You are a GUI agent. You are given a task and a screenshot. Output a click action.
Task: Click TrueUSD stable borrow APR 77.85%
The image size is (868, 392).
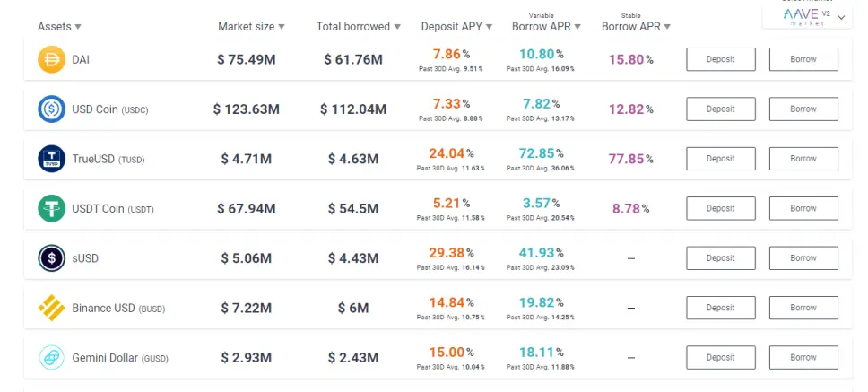631,159
